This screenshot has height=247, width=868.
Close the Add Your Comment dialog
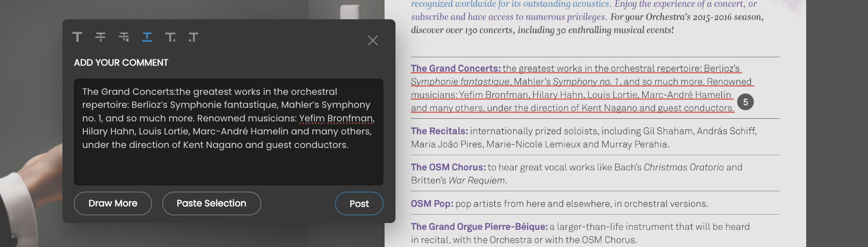(x=373, y=41)
